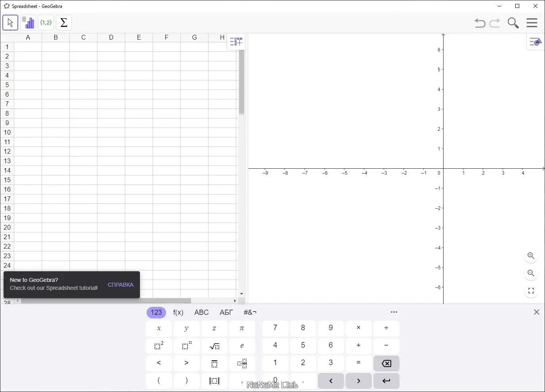Insert absolute value bars
Image resolution: width=545 pixels, height=392 pixels.
pos(214,381)
